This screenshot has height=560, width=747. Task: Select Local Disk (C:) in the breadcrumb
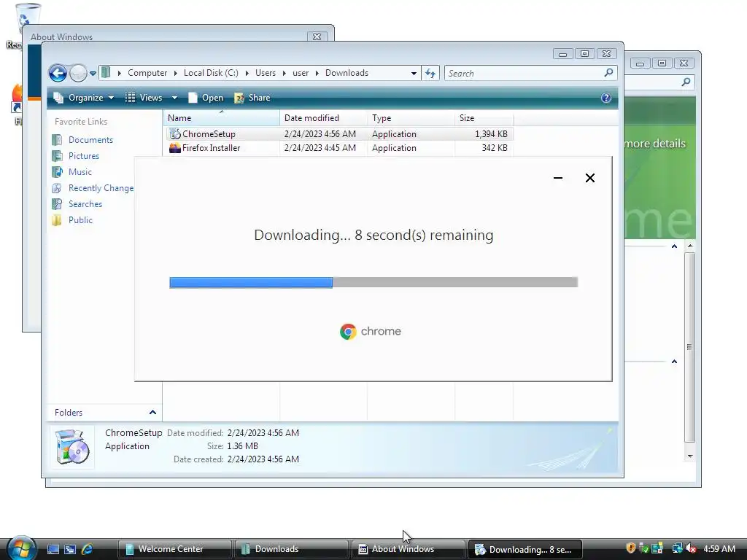coord(211,73)
